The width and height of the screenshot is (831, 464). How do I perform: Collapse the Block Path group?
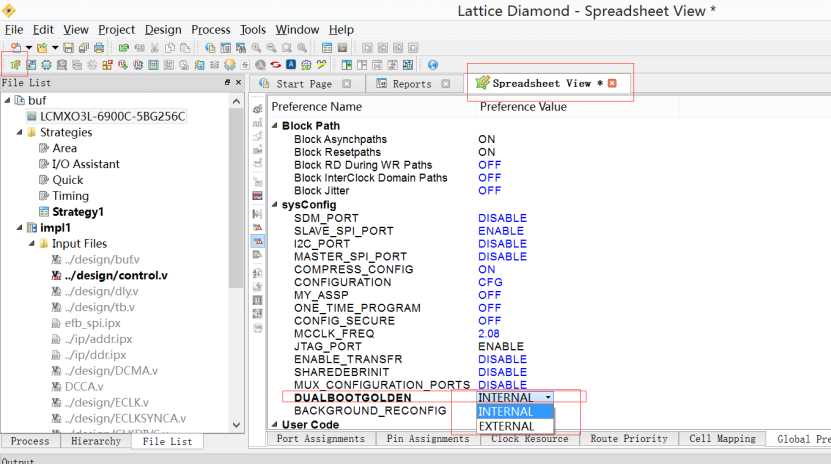[x=275, y=126]
